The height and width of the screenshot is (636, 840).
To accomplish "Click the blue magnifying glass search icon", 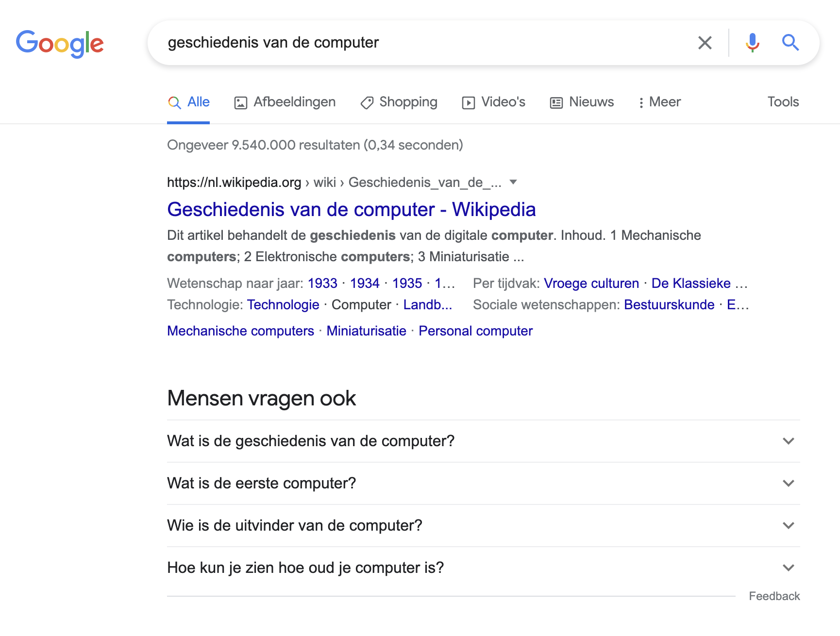I will point(790,43).
